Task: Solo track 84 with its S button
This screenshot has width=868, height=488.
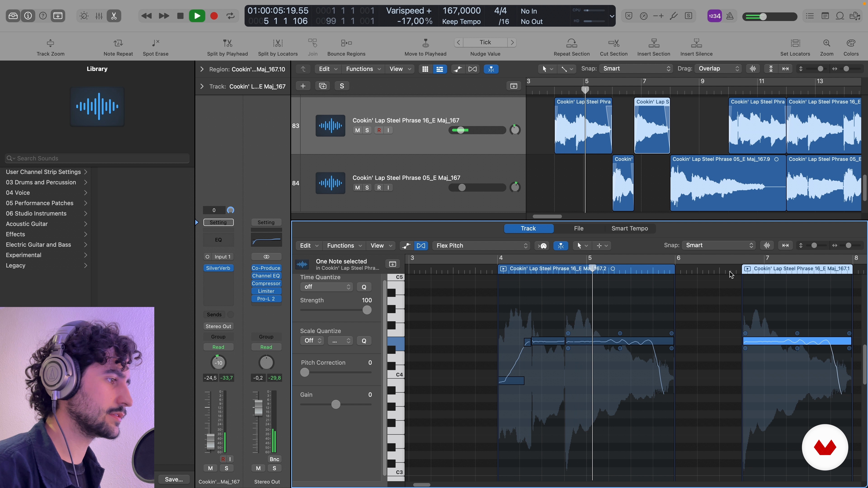Action: (367, 188)
